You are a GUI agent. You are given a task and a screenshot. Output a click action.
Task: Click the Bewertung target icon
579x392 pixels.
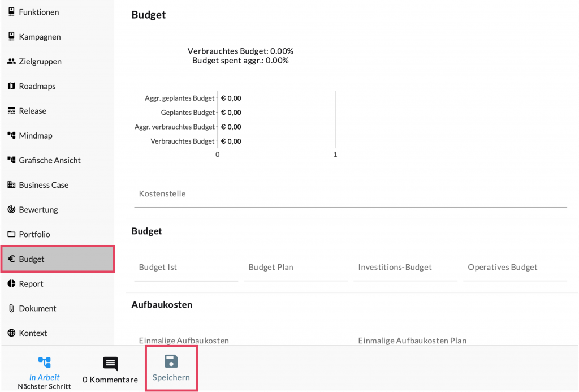pos(11,210)
